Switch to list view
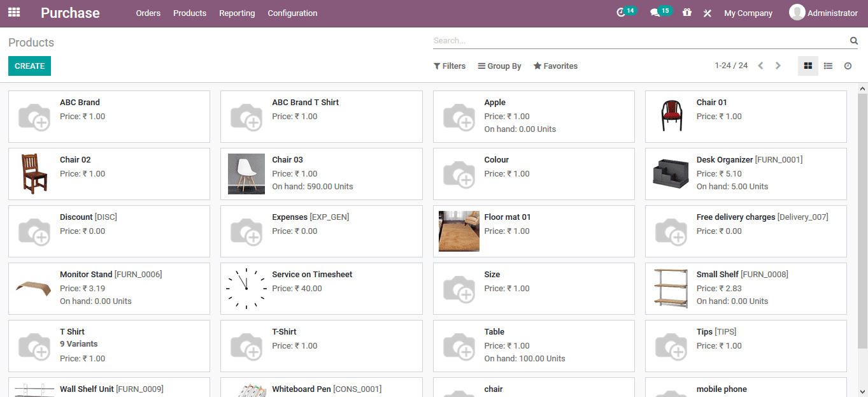The width and height of the screenshot is (868, 397). [x=827, y=66]
